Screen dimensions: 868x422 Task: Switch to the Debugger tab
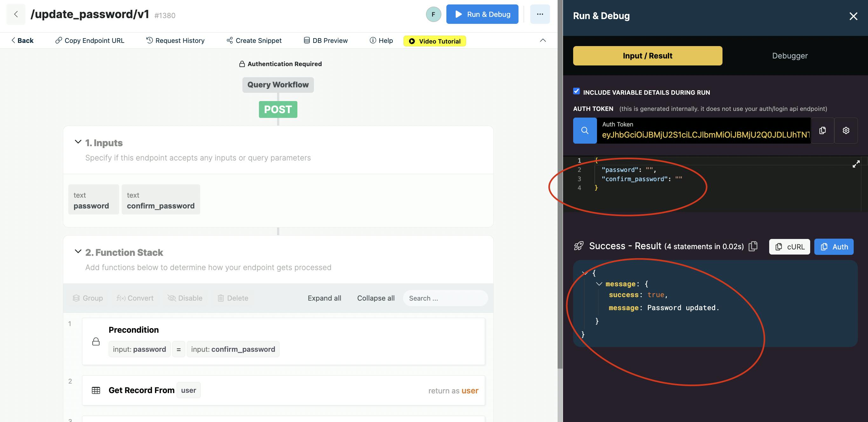tap(790, 56)
